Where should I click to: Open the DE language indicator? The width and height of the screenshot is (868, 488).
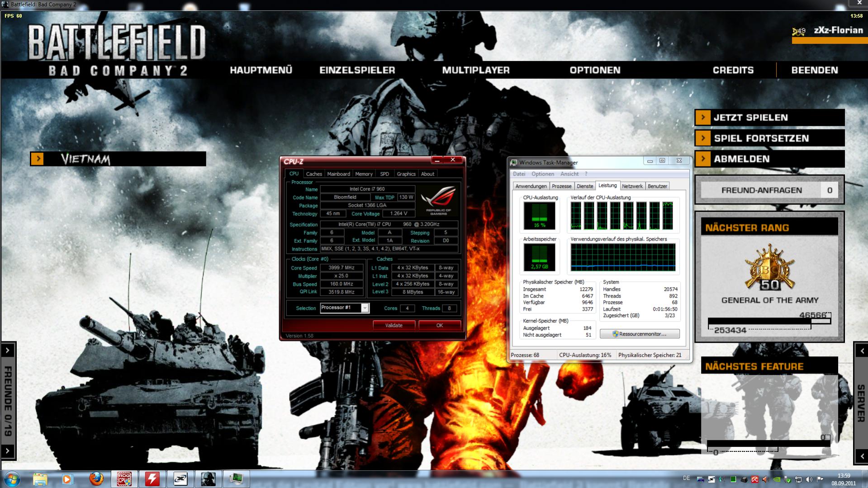[686, 478]
